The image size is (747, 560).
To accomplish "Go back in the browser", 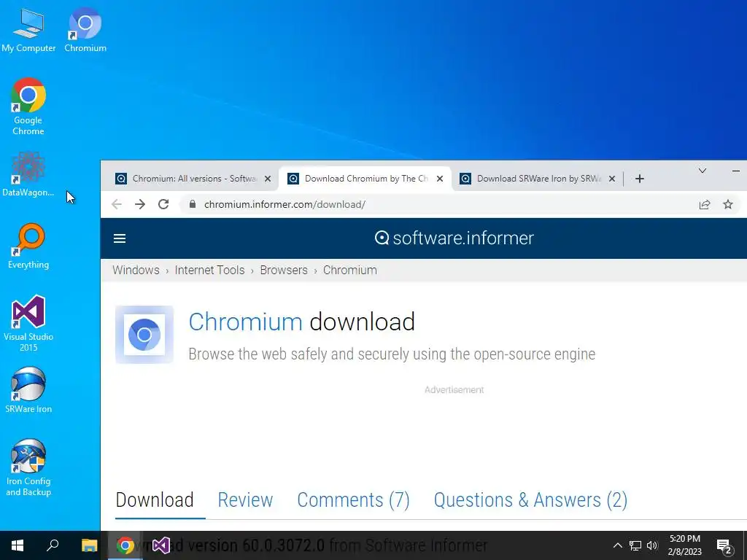I will point(117,204).
